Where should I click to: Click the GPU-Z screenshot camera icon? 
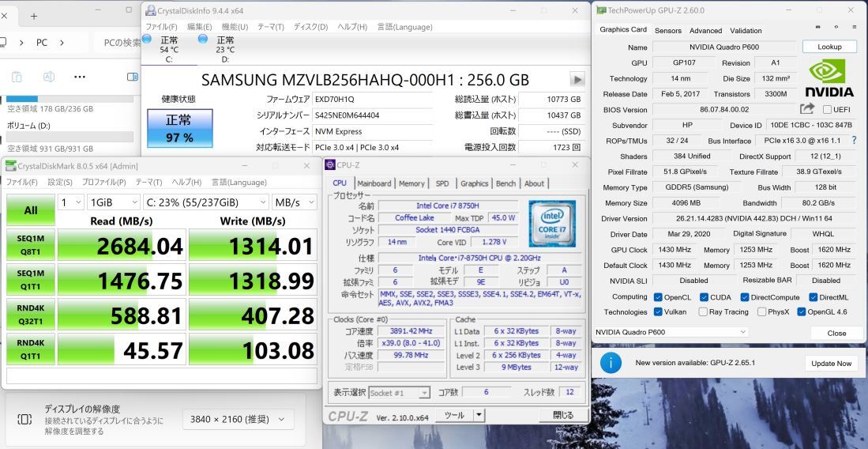tap(818, 27)
